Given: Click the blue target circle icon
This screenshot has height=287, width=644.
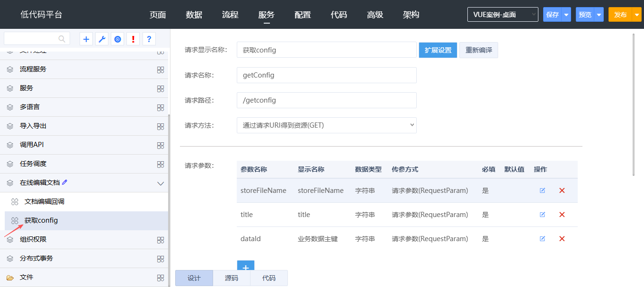Looking at the screenshot, I should tap(117, 39).
